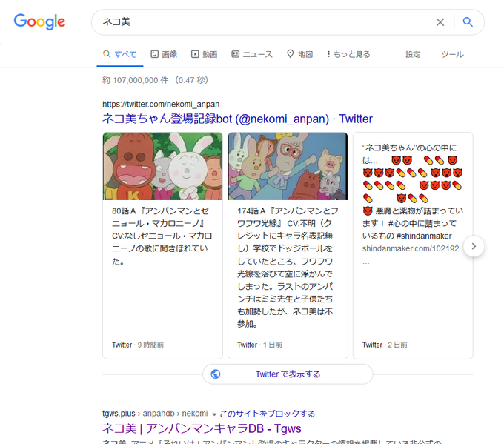Click the Twitter · 1 日前 timestamp
Screen dimensions: 504x444
(x=259, y=345)
